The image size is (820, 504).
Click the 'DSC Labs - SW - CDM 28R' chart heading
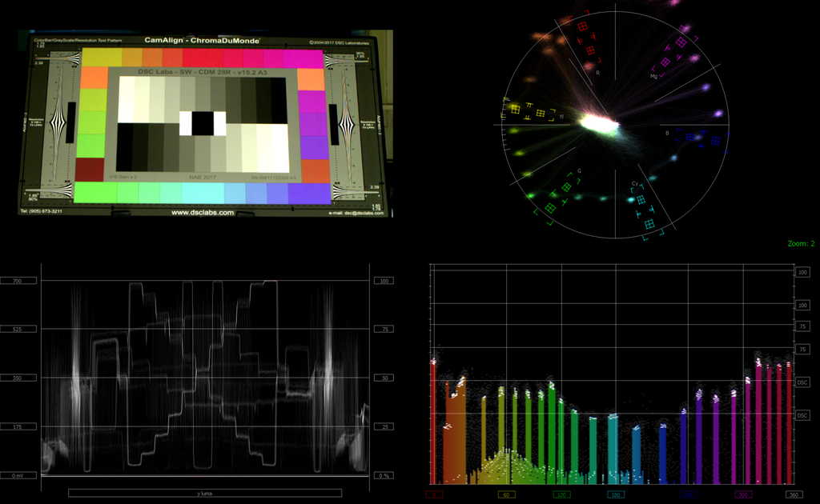(203, 72)
